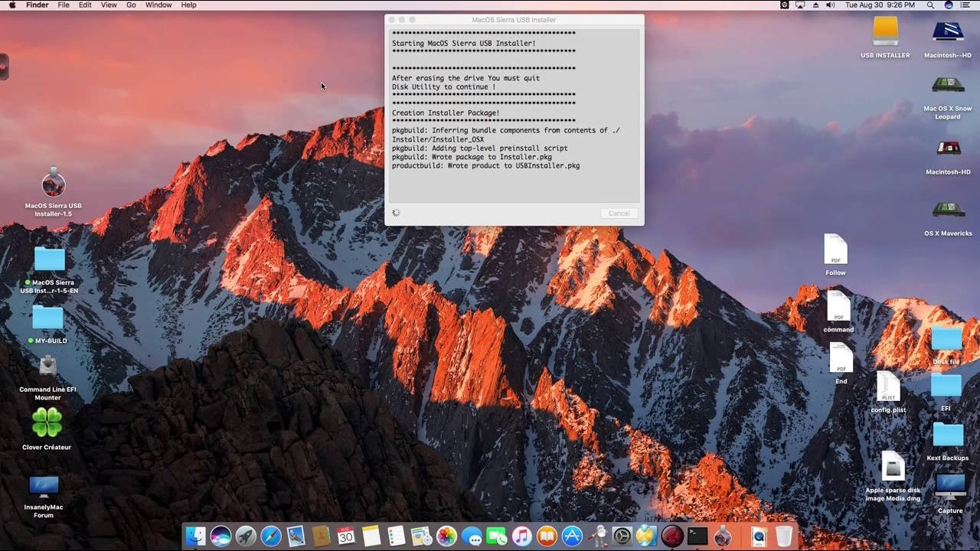Open AirPlay display menu in menu bar
Screen dimensions: 980x551
[x=800, y=5]
